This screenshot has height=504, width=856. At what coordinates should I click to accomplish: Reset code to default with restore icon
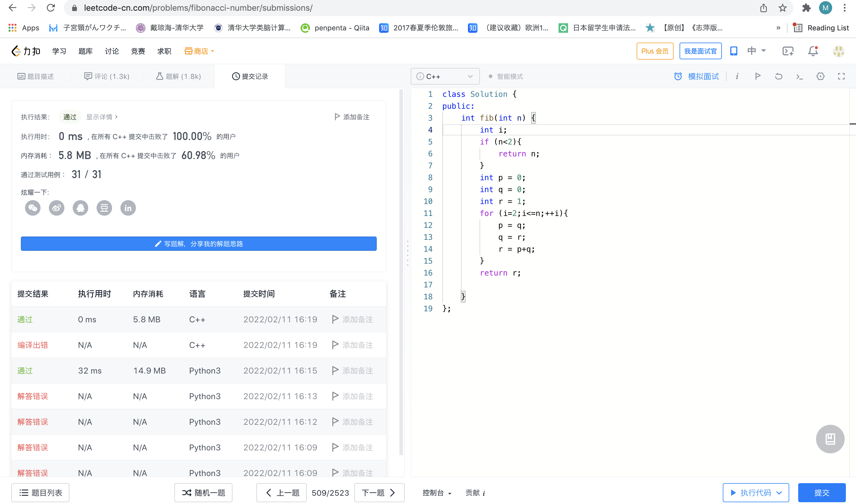coord(779,76)
